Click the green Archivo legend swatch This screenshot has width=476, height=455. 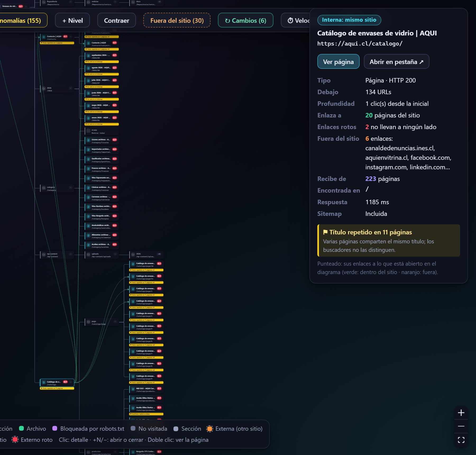point(21,428)
